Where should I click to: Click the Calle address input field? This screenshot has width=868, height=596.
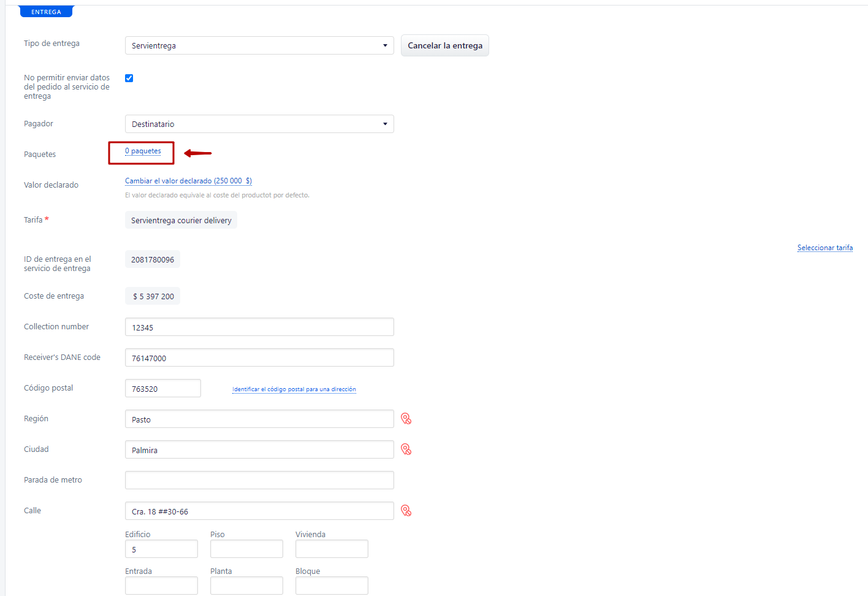point(259,511)
